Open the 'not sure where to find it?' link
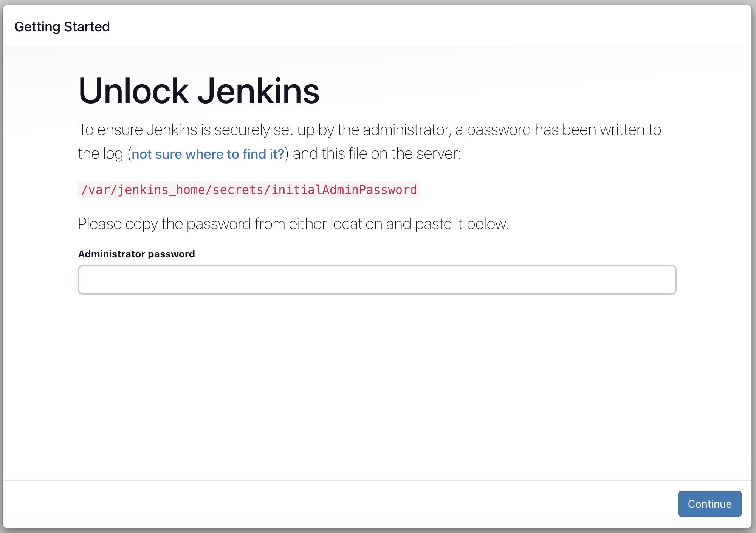The height and width of the screenshot is (533, 756). pyautogui.click(x=208, y=154)
